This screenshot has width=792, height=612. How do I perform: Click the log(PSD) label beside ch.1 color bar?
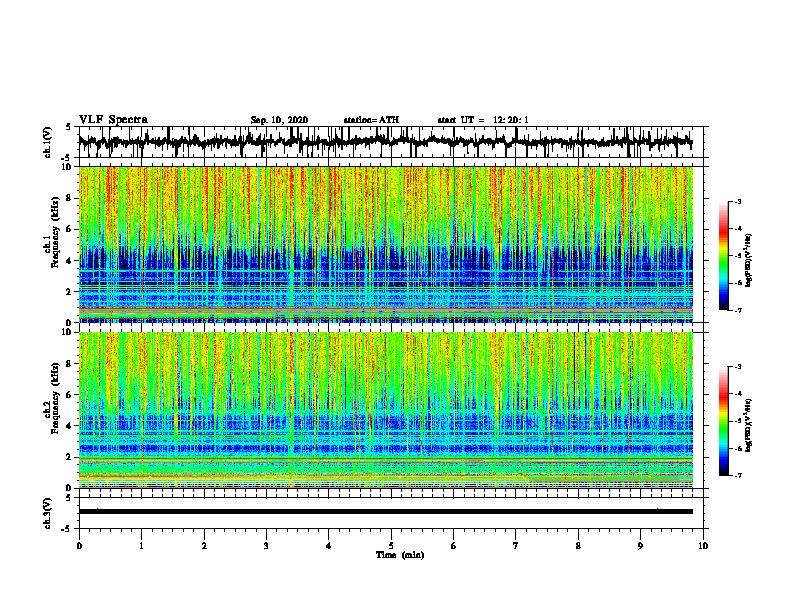(749, 260)
